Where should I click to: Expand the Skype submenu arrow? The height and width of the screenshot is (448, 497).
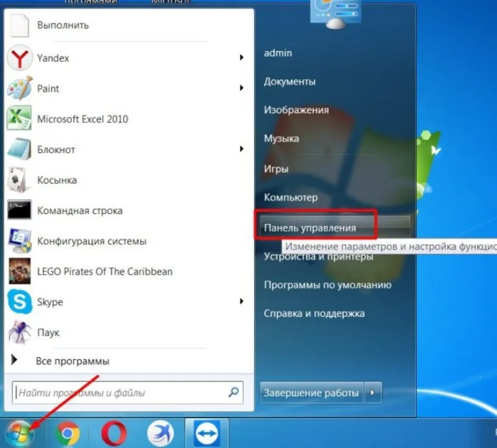241,301
